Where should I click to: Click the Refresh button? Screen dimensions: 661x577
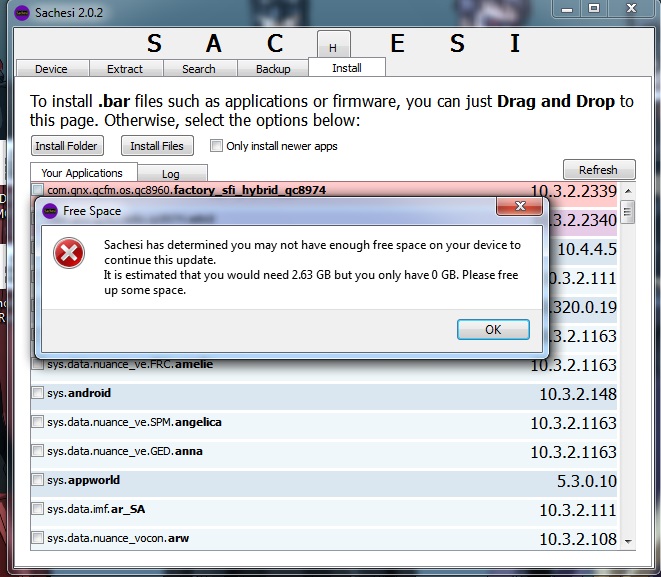click(x=598, y=170)
